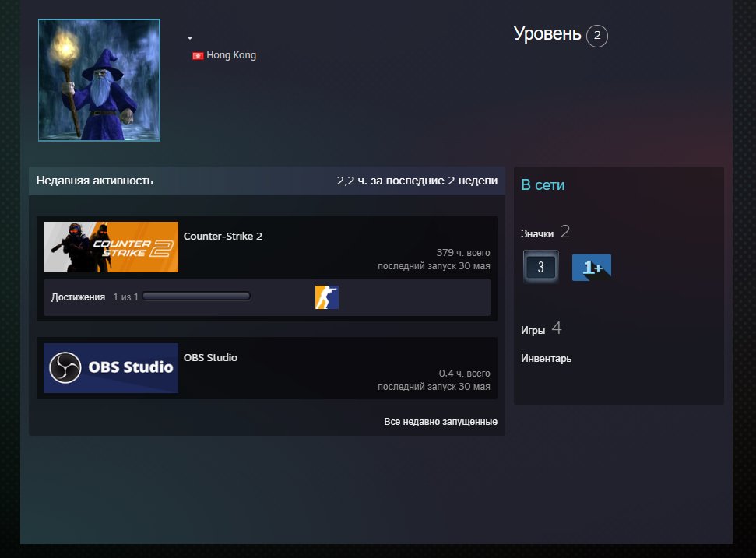756x558 pixels.
Task: Open the Инвентарь inventory link
Action: (546, 359)
